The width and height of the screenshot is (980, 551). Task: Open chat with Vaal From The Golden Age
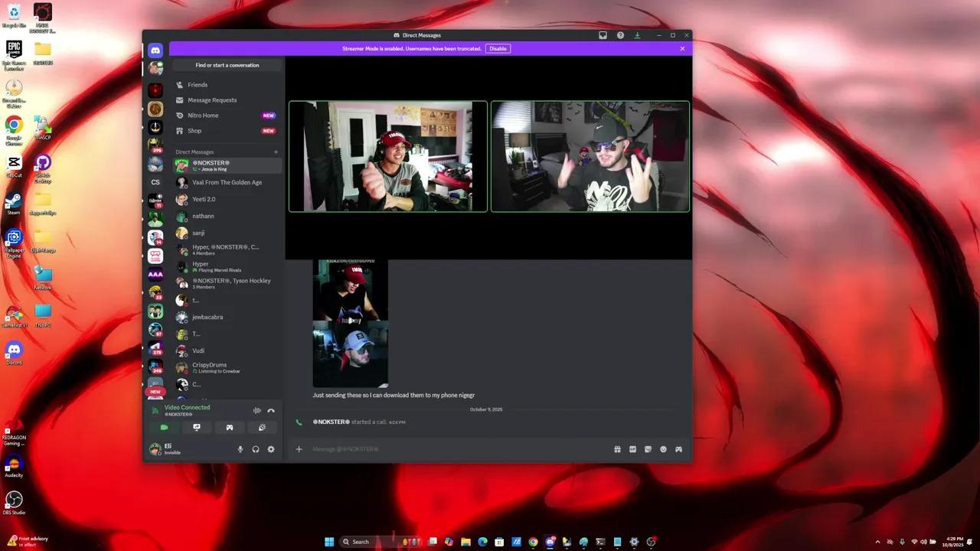[x=227, y=182]
